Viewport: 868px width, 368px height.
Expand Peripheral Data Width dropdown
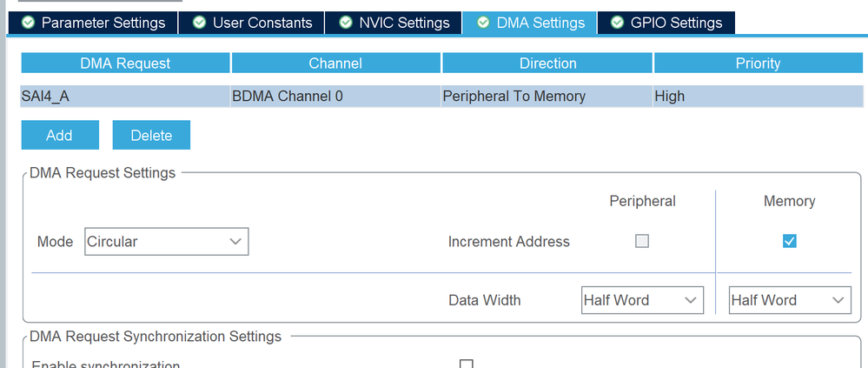642,300
